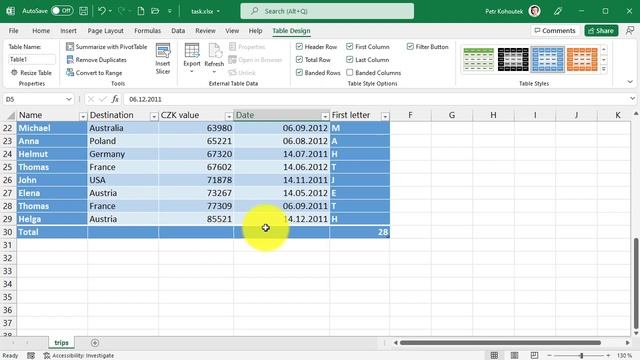Click the horizontal scrollbar
640x360 pixels.
[x=500, y=343]
